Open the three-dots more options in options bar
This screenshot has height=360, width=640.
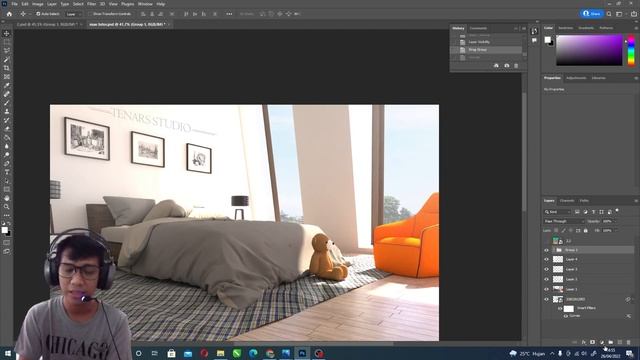click(229, 14)
